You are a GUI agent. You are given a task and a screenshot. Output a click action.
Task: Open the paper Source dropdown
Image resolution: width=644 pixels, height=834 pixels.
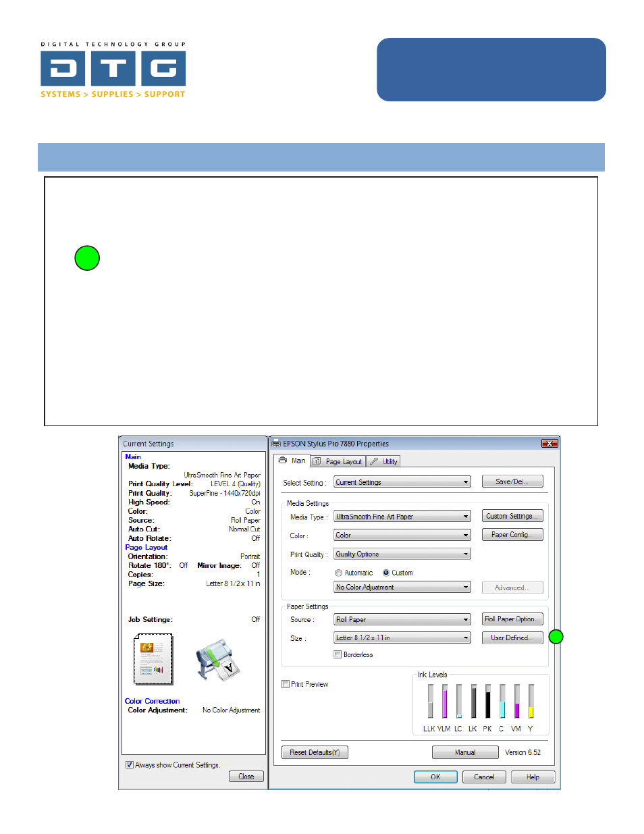402,619
